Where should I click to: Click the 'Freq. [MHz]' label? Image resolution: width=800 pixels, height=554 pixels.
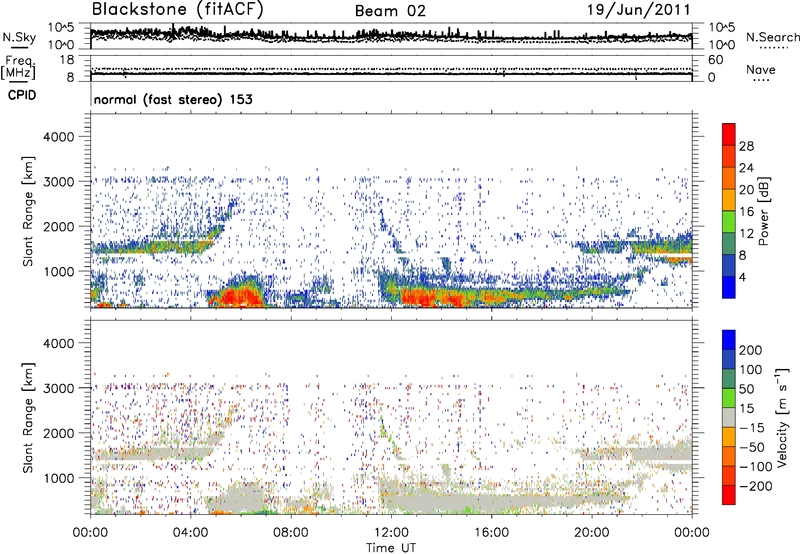pos(20,68)
